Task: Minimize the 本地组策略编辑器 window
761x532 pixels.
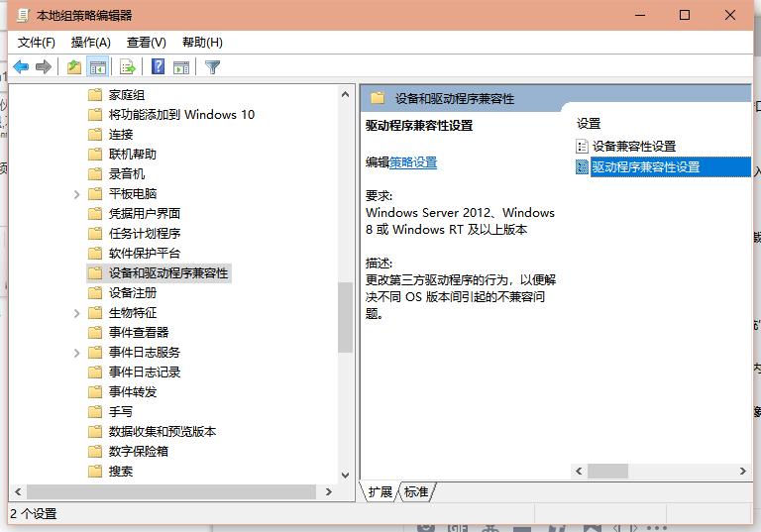Action: coord(640,15)
